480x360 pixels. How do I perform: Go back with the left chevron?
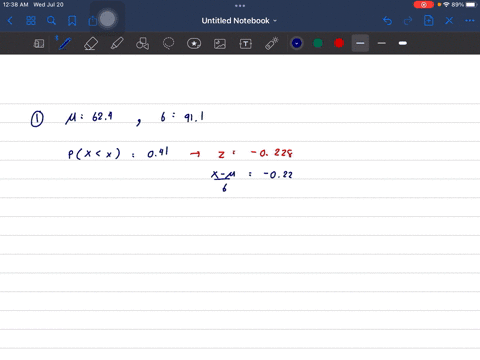point(10,21)
